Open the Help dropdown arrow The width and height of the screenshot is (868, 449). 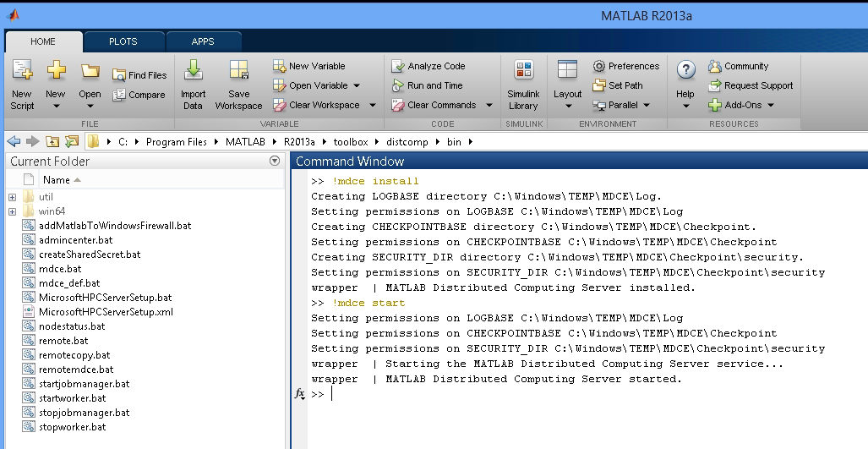(686, 106)
